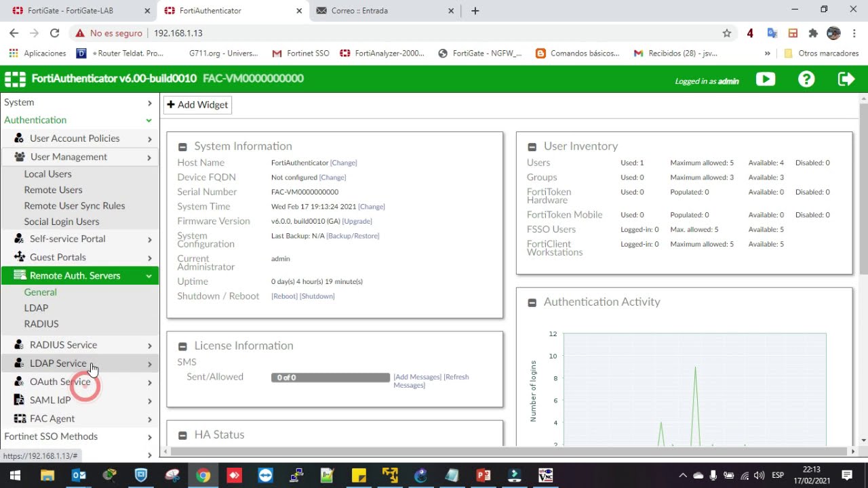Click the Chrome profile avatar

tap(833, 33)
